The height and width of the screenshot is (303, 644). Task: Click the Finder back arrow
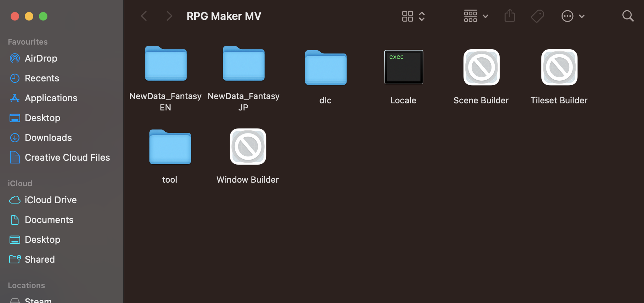click(x=144, y=16)
